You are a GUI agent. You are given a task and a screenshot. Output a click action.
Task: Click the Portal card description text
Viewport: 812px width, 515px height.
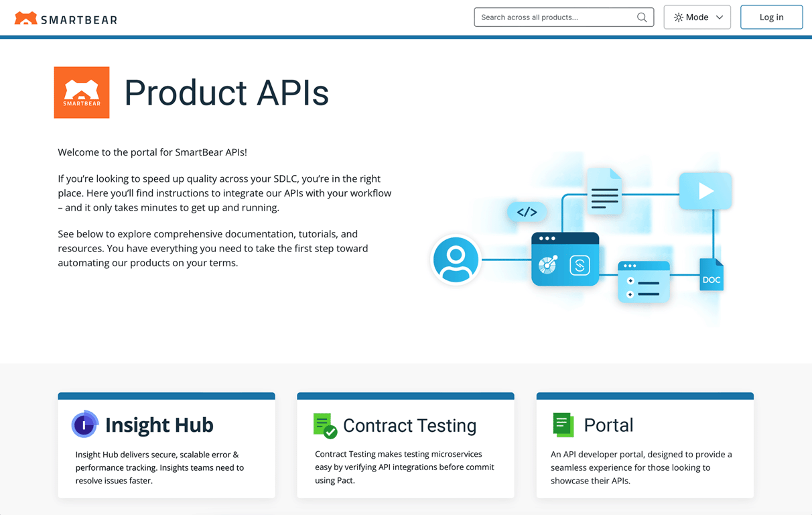pos(644,467)
